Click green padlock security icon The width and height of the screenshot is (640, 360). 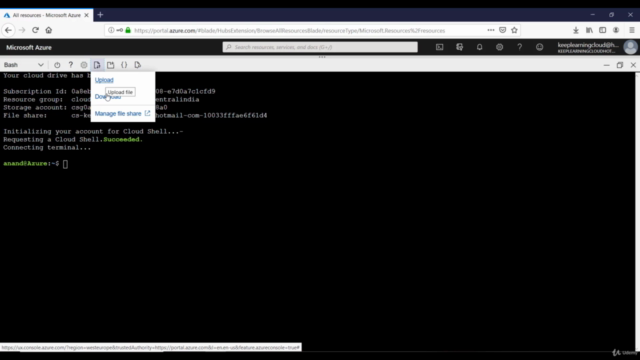point(128,30)
